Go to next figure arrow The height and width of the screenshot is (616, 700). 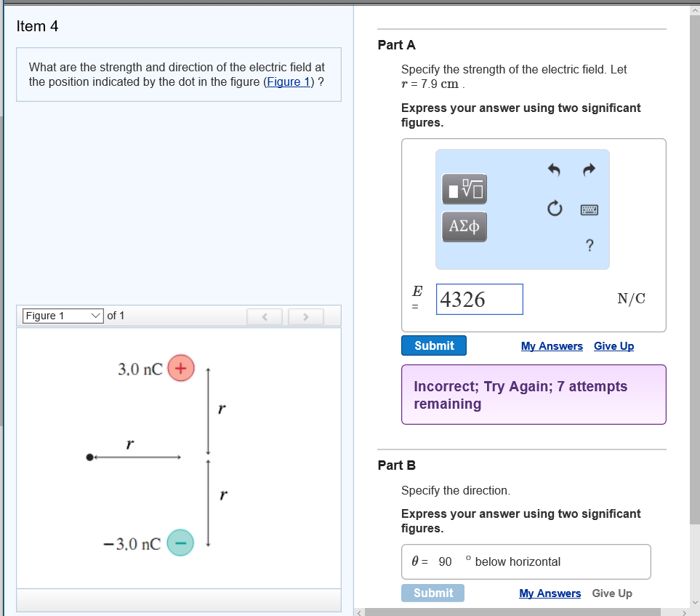(x=305, y=316)
